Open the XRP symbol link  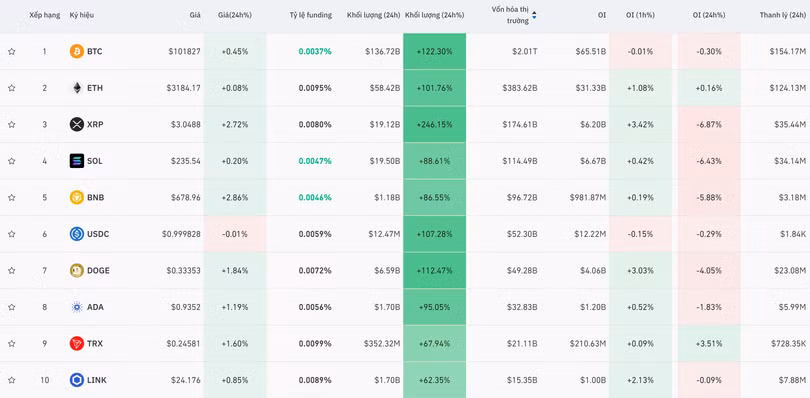(x=95, y=124)
